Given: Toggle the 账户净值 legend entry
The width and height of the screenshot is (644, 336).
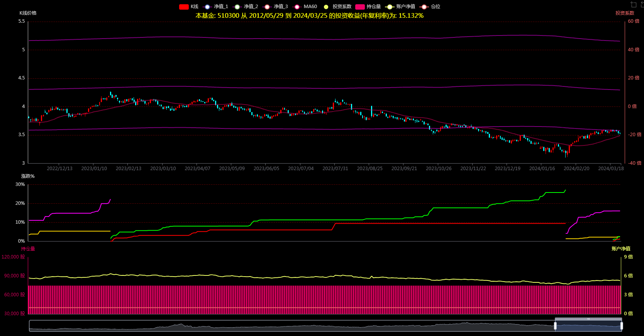Looking at the screenshot, I should (400, 7).
